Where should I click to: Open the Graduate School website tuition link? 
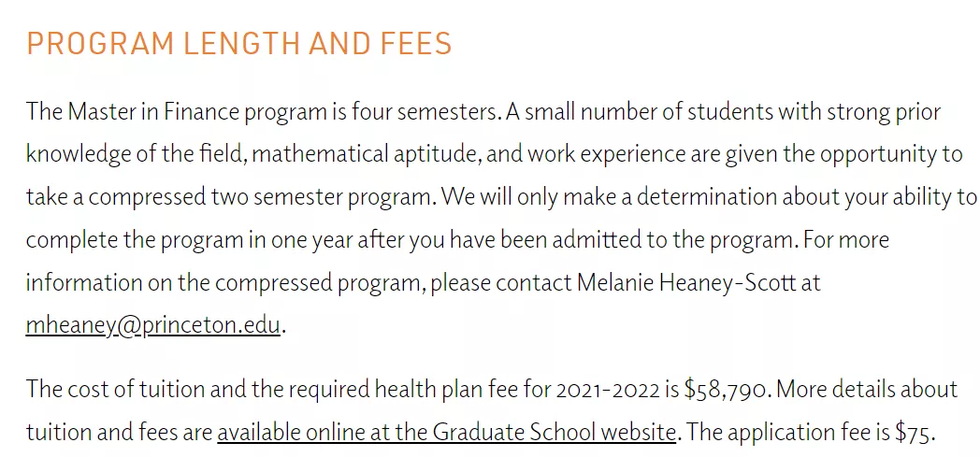tap(446, 432)
